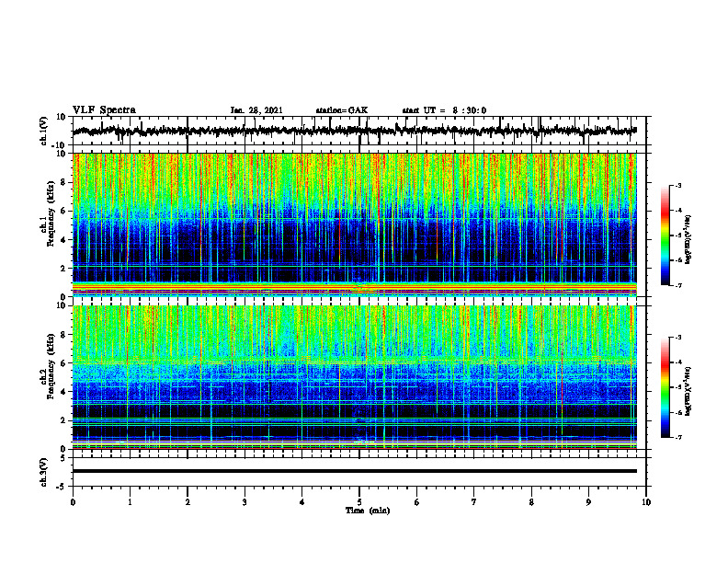Click the "2" minute tick label
The image size is (728, 563).
(x=188, y=502)
